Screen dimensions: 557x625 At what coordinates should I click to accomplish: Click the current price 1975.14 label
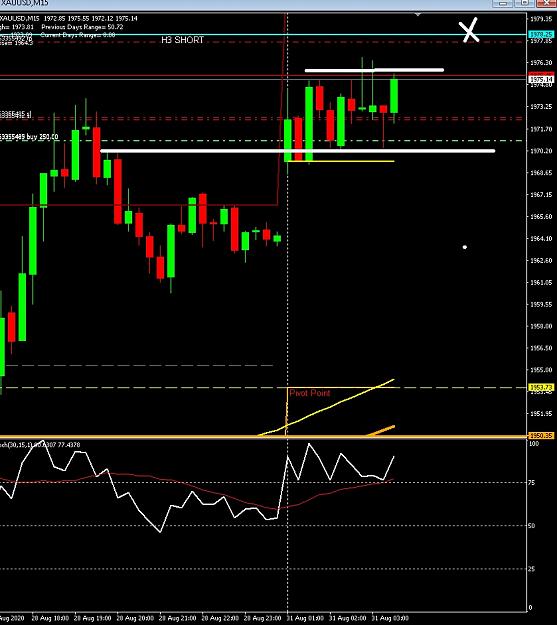click(x=541, y=80)
